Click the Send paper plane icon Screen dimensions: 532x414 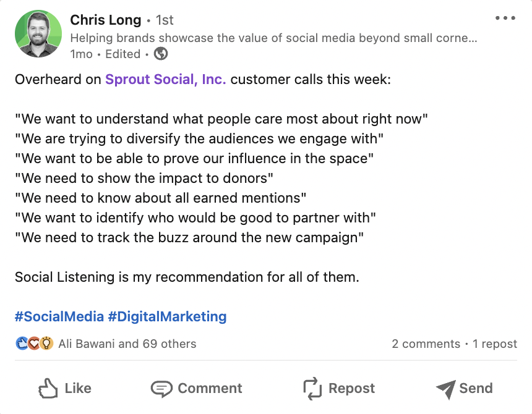coord(445,389)
